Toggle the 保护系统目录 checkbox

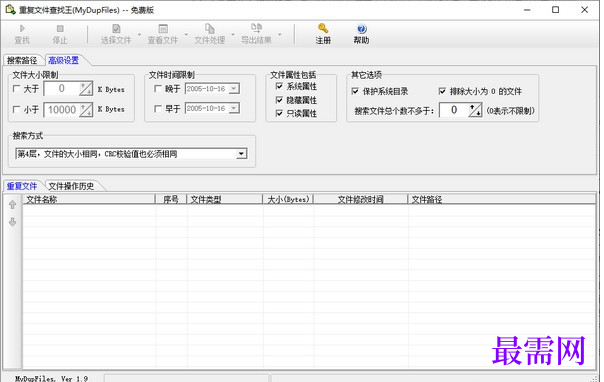coord(355,91)
